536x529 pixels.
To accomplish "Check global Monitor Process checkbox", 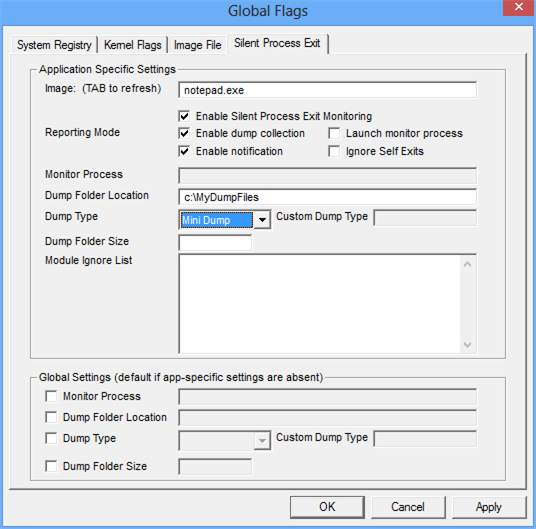I will 51,396.
